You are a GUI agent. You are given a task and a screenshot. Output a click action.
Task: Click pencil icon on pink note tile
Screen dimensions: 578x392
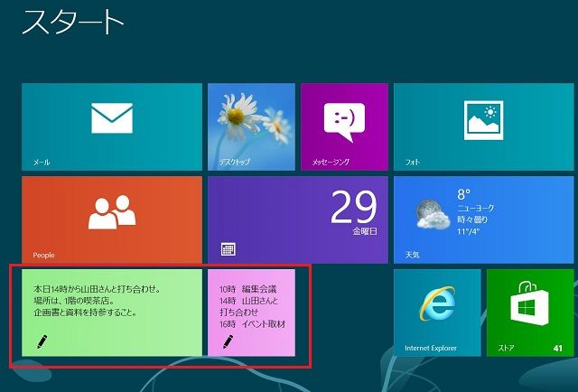(228, 341)
